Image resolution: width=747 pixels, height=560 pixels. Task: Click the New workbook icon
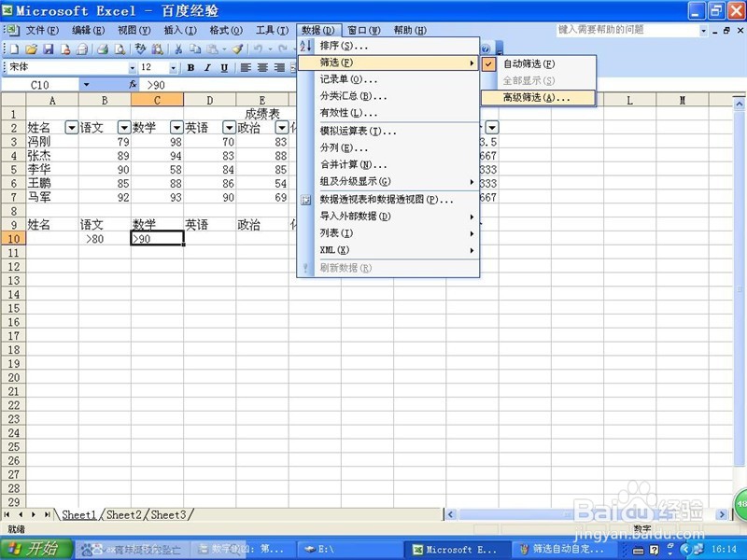[14, 49]
